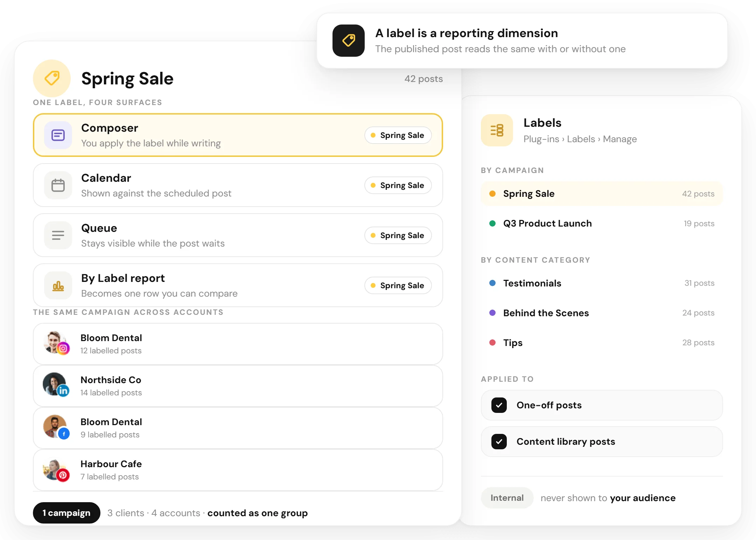Click the By Label report chart icon

tap(58, 285)
